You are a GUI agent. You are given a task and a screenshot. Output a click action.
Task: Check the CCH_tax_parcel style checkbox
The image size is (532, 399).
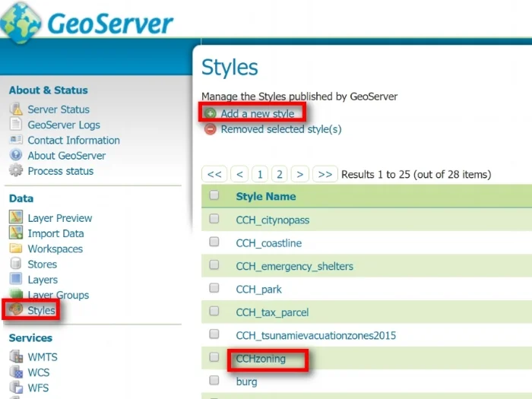pos(214,311)
